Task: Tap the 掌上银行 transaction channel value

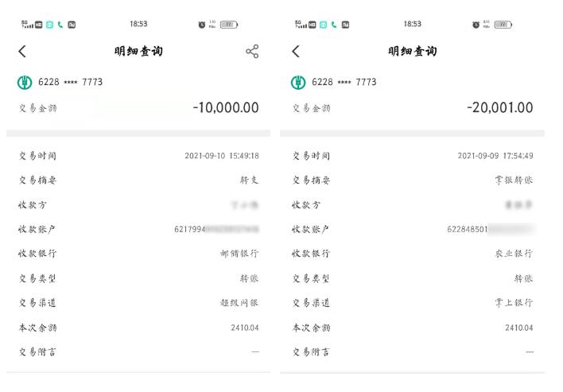Action: [x=514, y=303]
